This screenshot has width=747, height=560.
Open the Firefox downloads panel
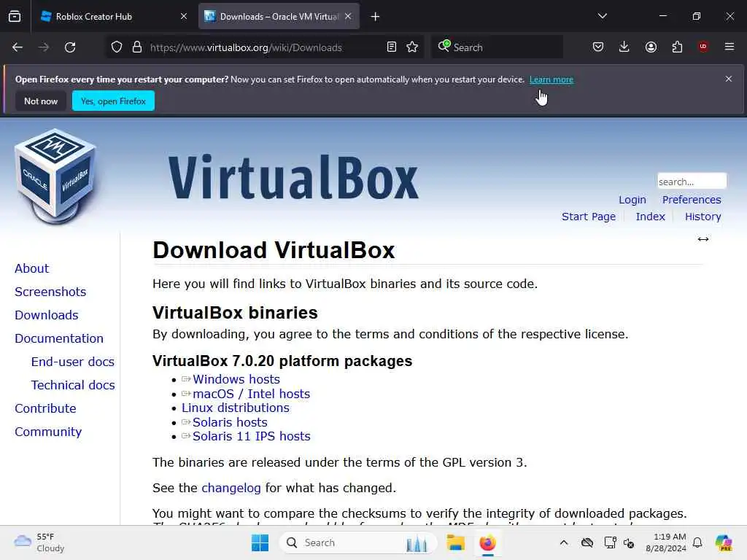pyautogui.click(x=624, y=47)
